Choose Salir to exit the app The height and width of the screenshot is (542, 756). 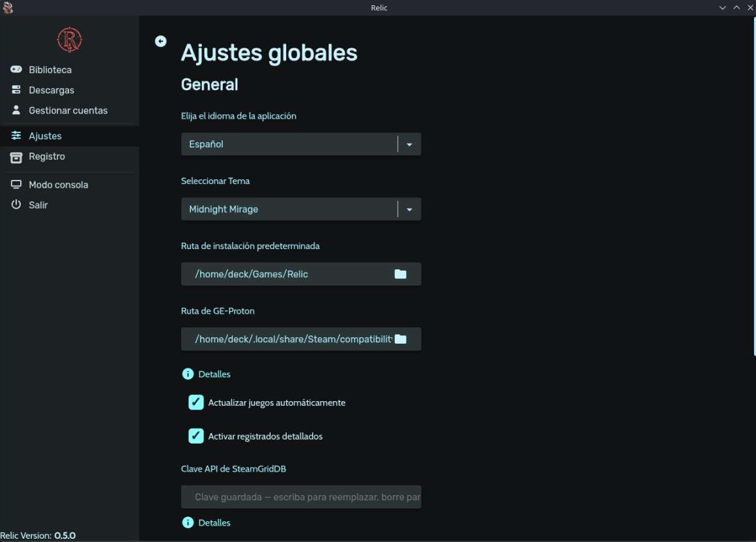point(70,205)
